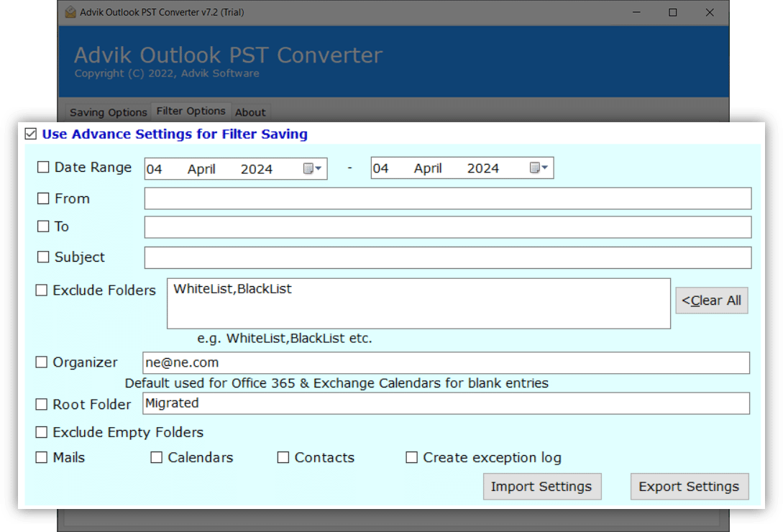Check the Exclude Folders option

click(42, 290)
